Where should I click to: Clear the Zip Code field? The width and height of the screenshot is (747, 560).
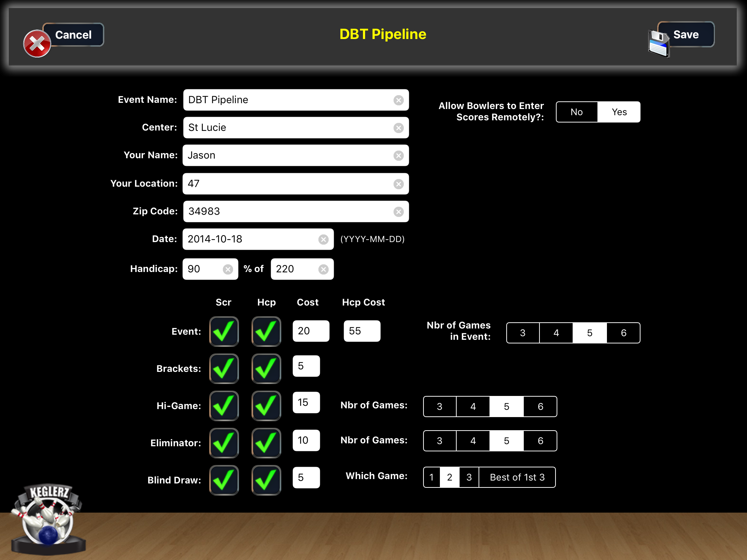(399, 211)
